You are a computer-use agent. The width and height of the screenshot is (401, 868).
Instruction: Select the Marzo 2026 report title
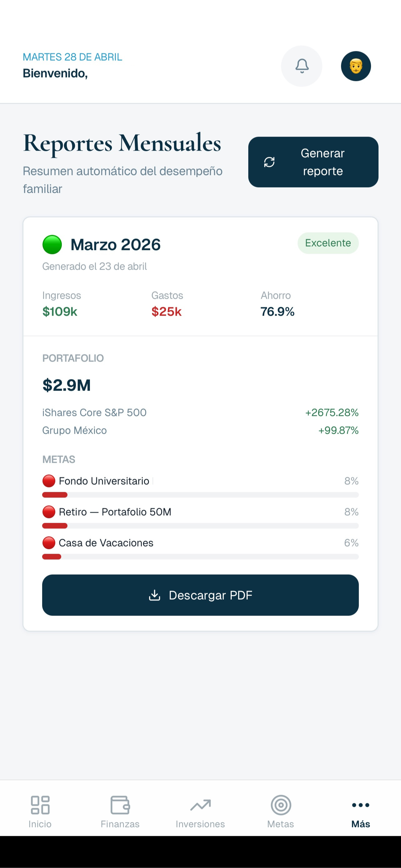pyautogui.click(x=116, y=244)
